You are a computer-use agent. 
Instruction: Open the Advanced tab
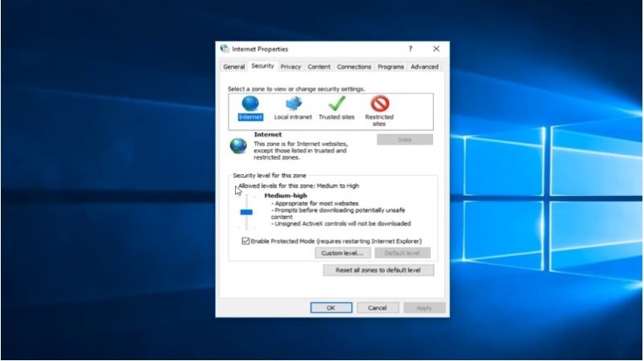pos(424,67)
